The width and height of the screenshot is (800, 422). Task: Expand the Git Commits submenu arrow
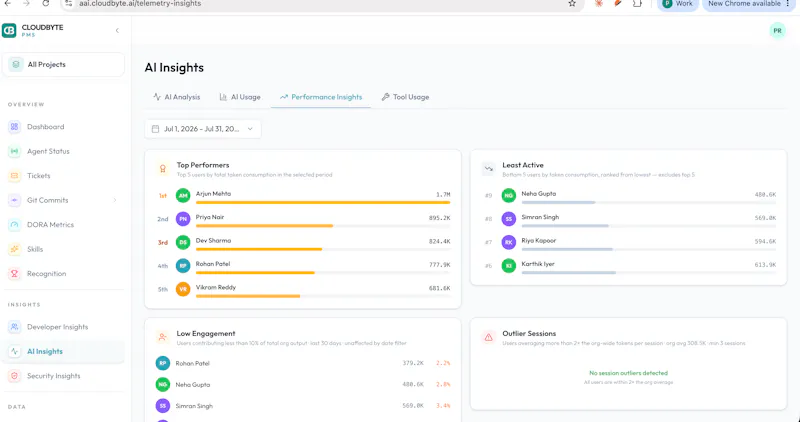114,200
